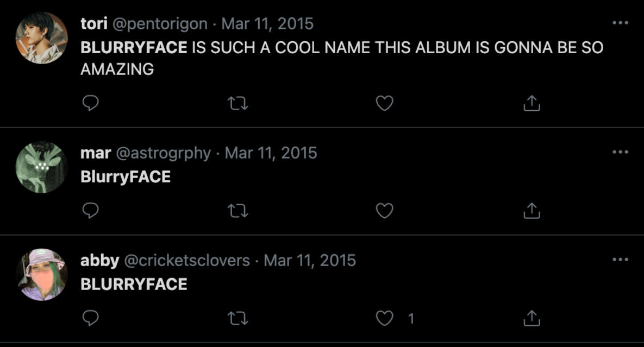Open tori's profile picture
This screenshot has height=347, width=644.
(x=42, y=38)
